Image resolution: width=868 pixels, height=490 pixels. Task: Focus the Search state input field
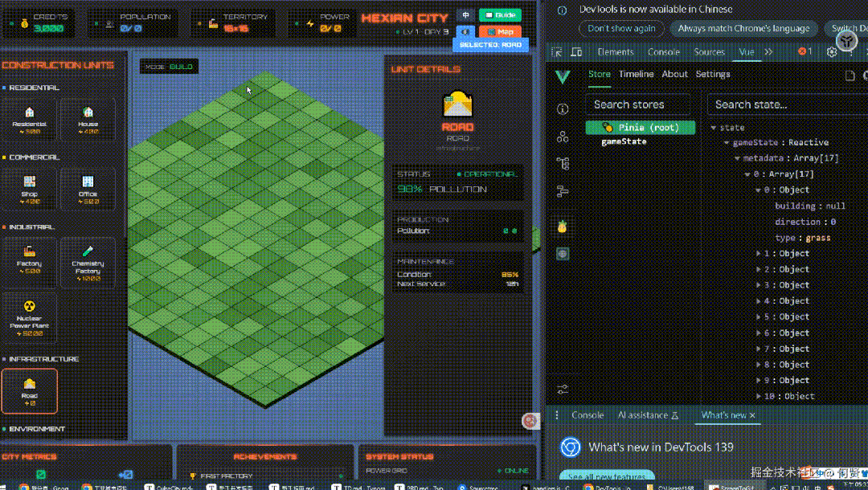tap(787, 104)
